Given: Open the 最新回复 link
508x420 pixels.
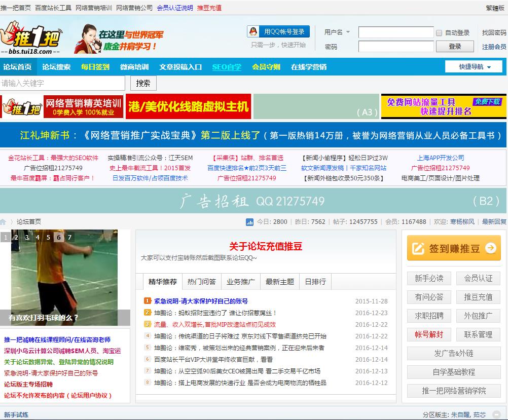Looking at the screenshot, I should coord(494,222).
